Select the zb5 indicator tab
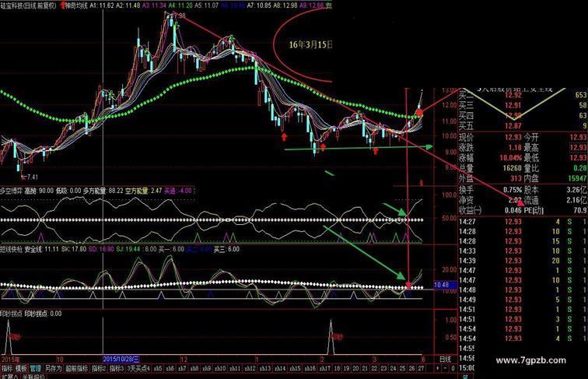Image resolution: width=588 pixels, height=379 pixels. (x=157, y=368)
